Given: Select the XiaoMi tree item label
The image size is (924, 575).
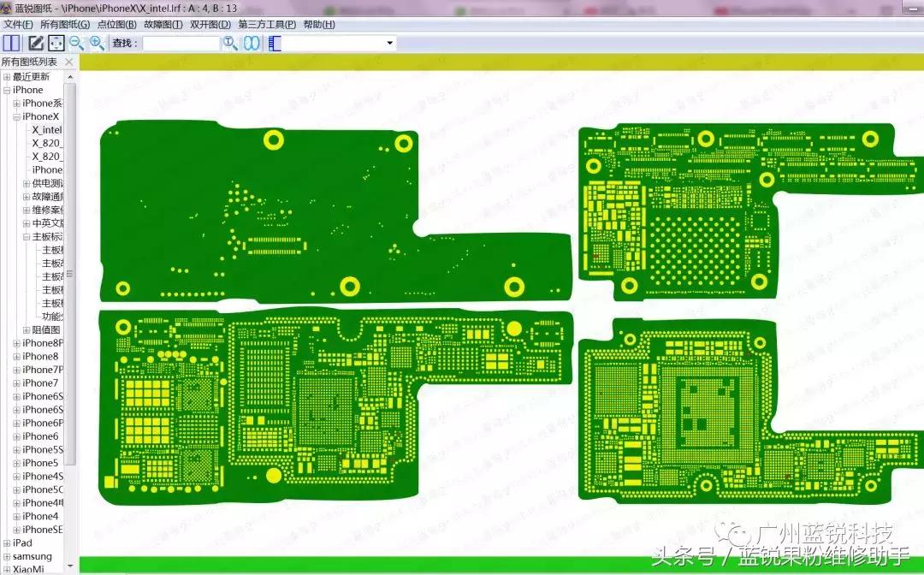Looking at the screenshot, I should tap(28, 569).
